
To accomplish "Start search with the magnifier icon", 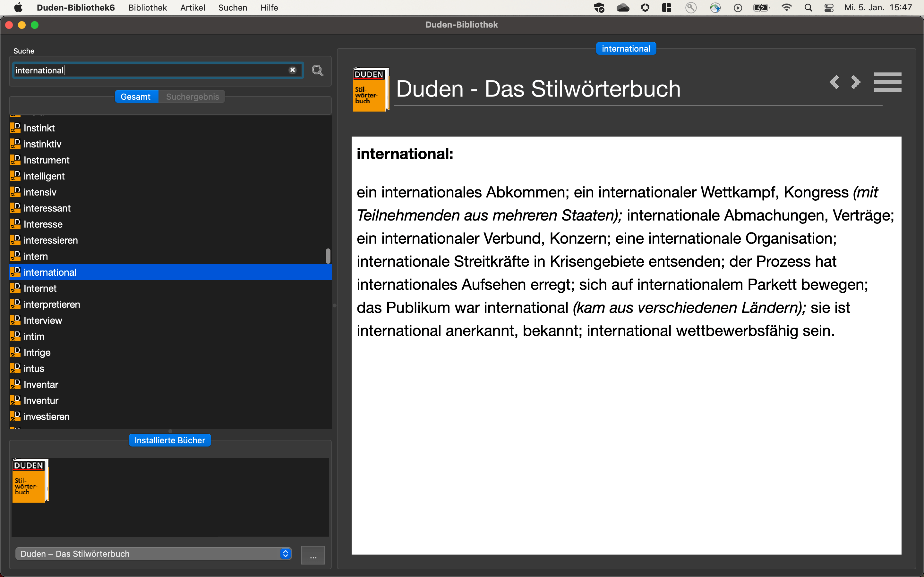I will pyautogui.click(x=317, y=70).
